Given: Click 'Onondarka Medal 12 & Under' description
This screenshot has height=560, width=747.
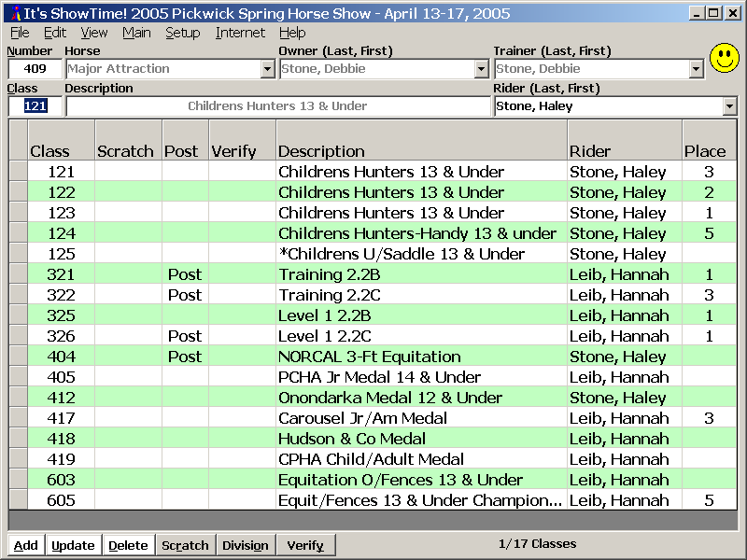Looking at the screenshot, I should tap(390, 398).
